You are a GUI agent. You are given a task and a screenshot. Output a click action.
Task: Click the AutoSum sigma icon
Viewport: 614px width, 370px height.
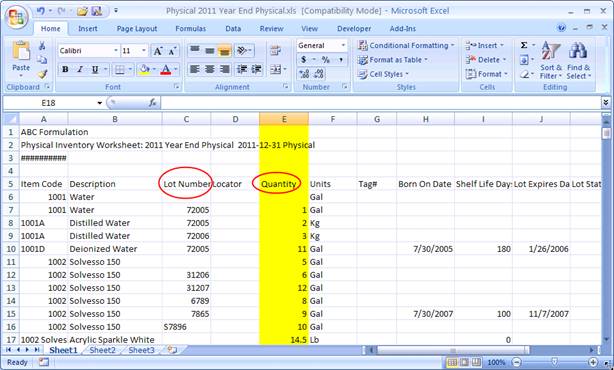pyautogui.click(x=524, y=45)
